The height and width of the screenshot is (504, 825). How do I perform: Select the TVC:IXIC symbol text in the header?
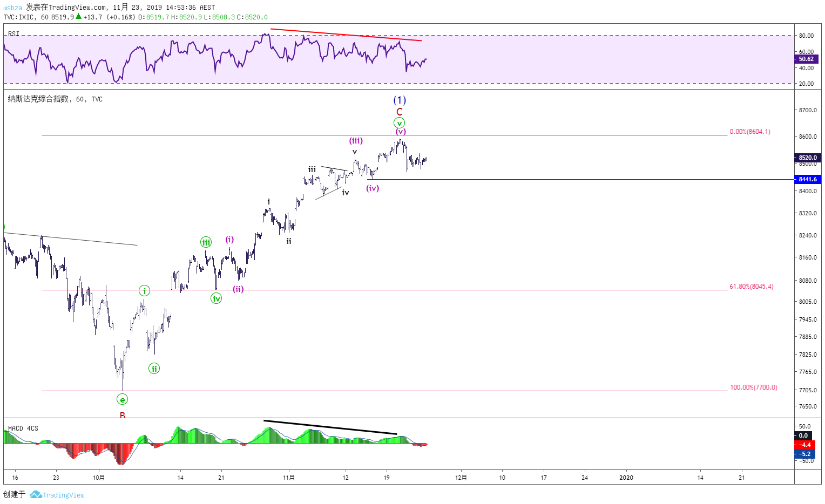coord(19,17)
